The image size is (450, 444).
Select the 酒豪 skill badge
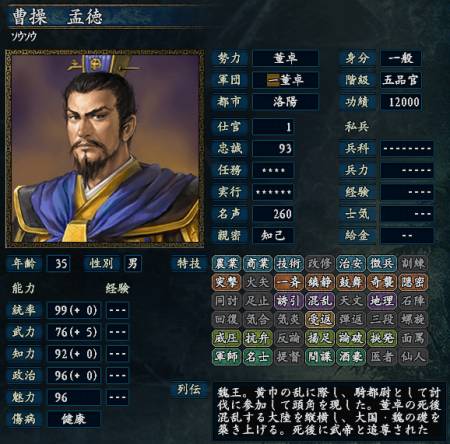pos(351,357)
